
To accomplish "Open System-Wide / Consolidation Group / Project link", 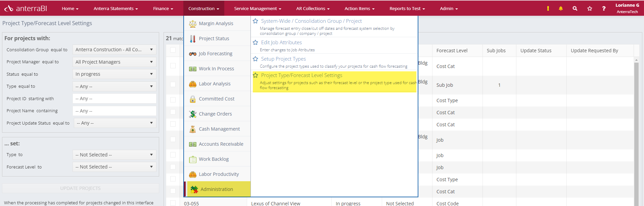I will coord(312,21).
